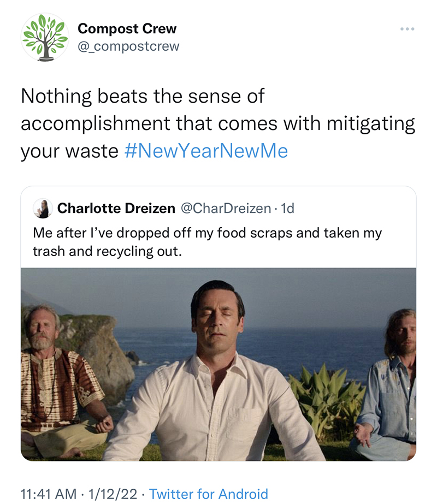Click Charlotte Dreizen's small profile picture
The width and height of the screenshot is (437, 504).
(43, 208)
